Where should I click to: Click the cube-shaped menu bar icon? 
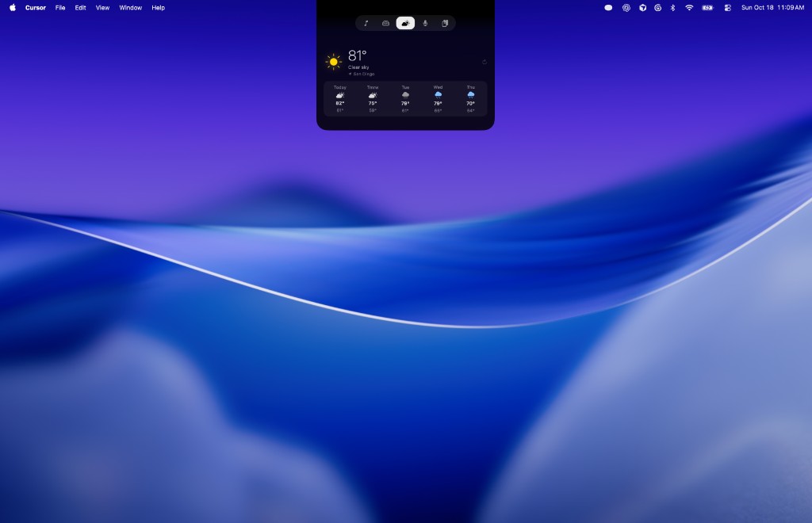tap(642, 8)
